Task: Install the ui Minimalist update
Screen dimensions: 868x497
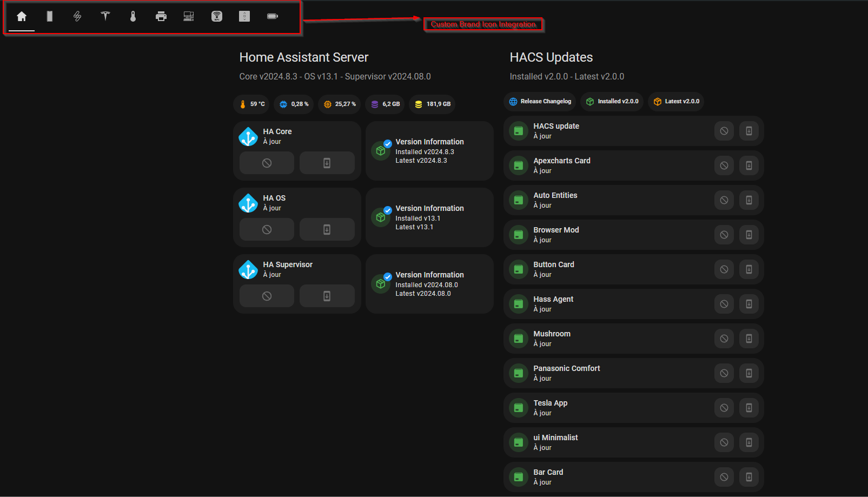Action: coord(749,442)
